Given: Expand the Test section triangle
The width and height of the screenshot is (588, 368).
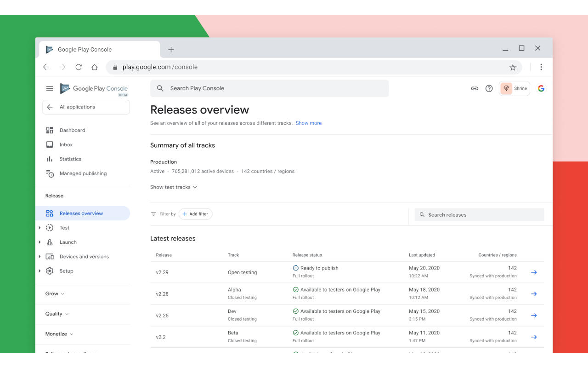Looking at the screenshot, I should pyautogui.click(x=40, y=228).
